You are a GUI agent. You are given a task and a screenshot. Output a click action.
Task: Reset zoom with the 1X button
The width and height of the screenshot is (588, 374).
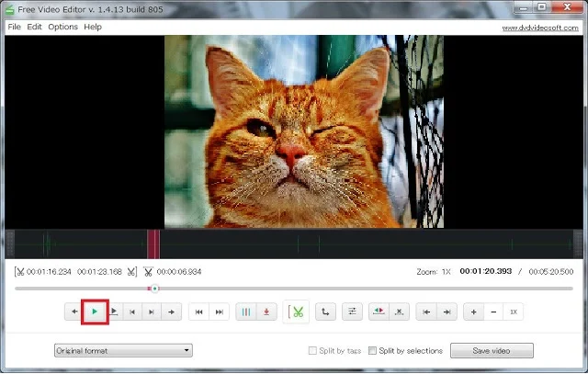coord(514,312)
